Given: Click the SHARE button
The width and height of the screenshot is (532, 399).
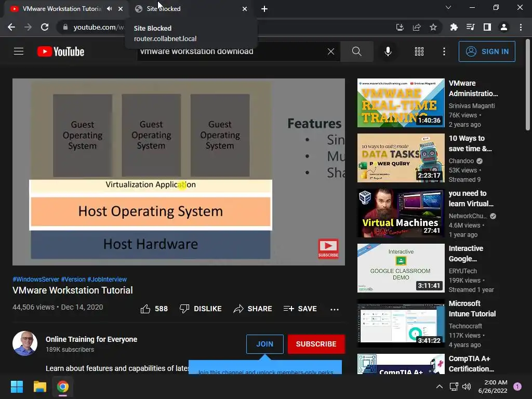Looking at the screenshot, I should [x=253, y=309].
